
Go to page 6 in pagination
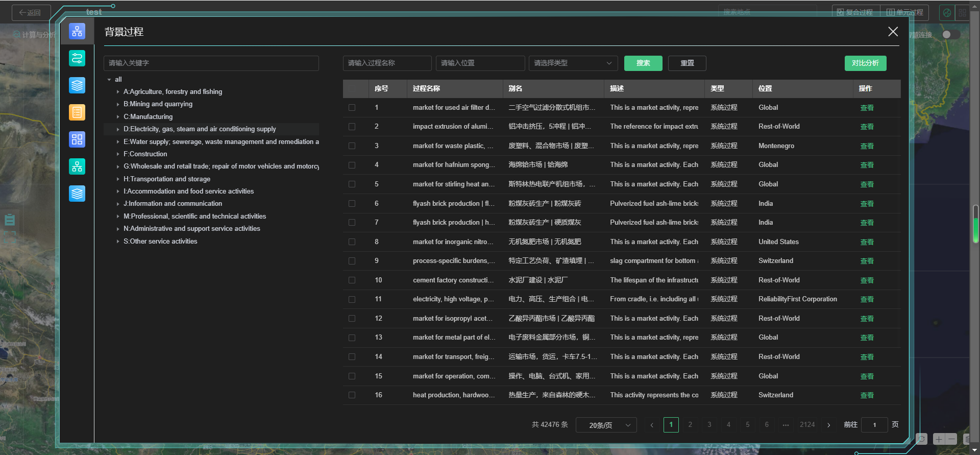coord(767,425)
